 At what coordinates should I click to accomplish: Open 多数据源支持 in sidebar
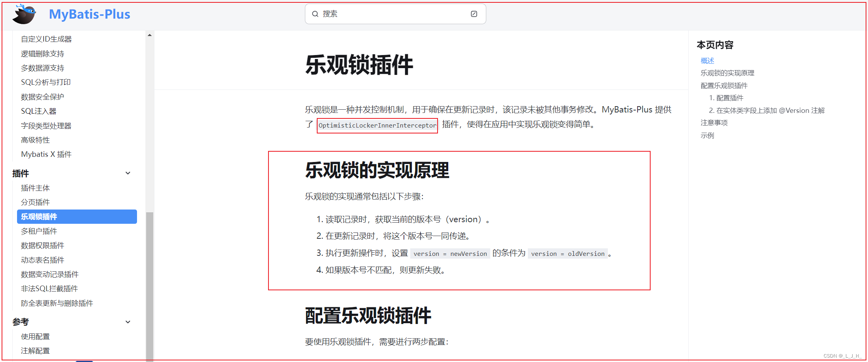click(x=42, y=68)
